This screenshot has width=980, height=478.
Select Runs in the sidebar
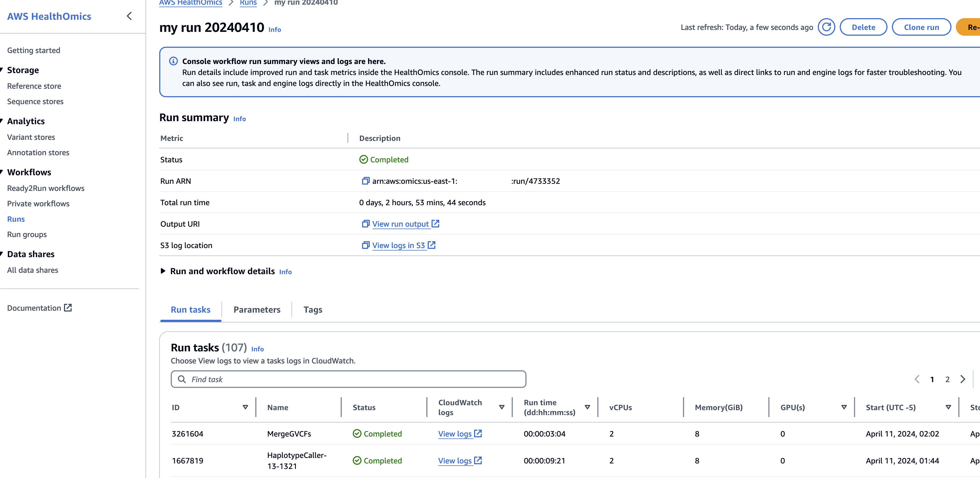[x=16, y=219]
